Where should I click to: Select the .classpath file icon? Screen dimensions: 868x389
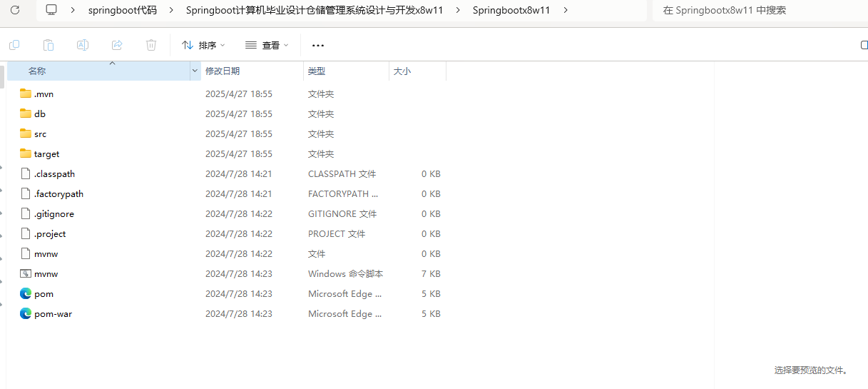click(x=26, y=173)
